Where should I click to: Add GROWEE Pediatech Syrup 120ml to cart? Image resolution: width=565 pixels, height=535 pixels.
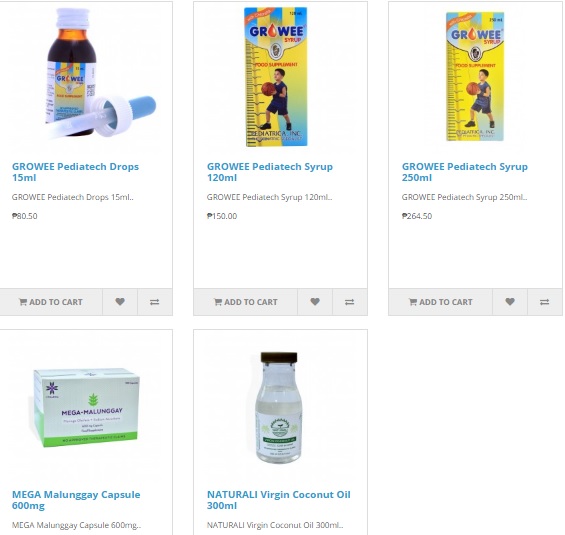246,302
